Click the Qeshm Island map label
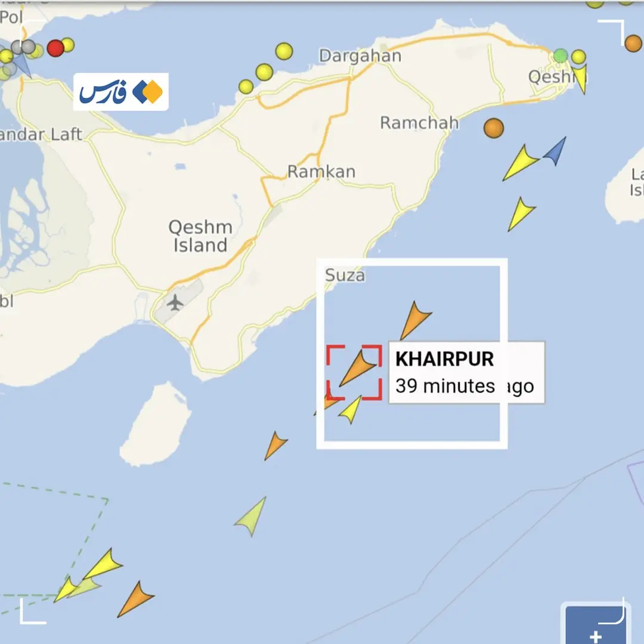The width and height of the screenshot is (644, 644). pos(200,236)
